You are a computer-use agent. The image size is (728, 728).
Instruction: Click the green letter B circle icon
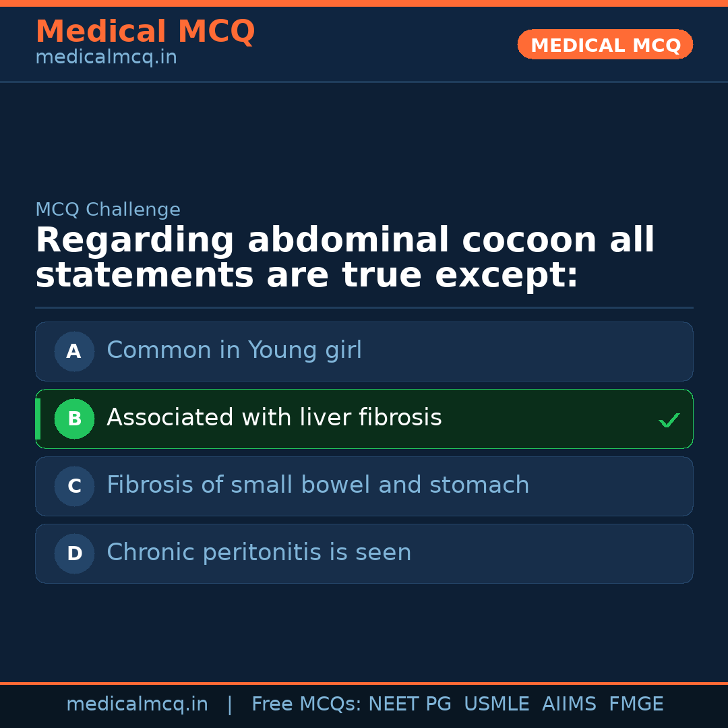click(74, 419)
